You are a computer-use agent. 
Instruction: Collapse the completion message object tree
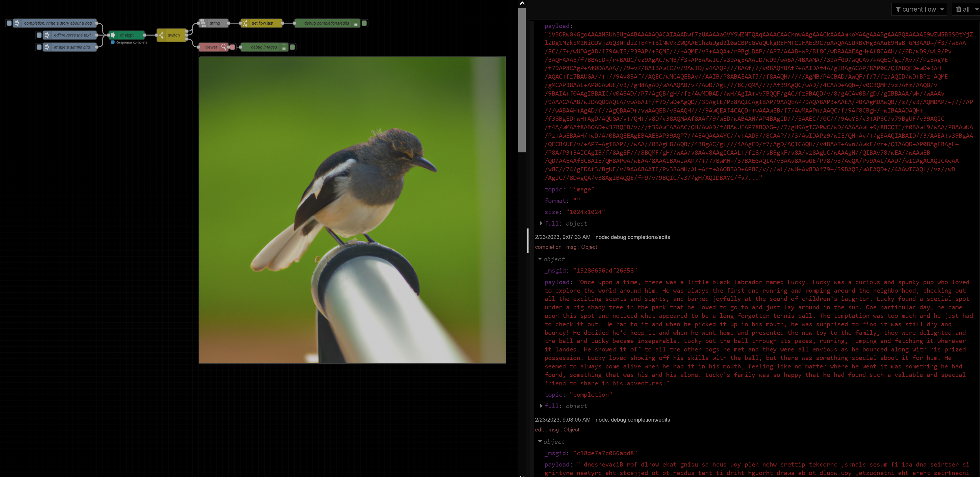[x=540, y=259]
